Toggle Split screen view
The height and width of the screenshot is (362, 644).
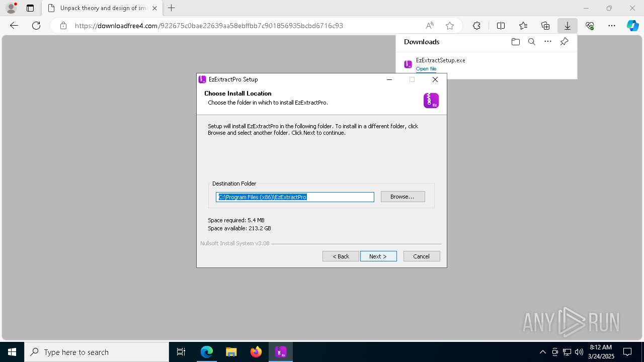coord(501,26)
